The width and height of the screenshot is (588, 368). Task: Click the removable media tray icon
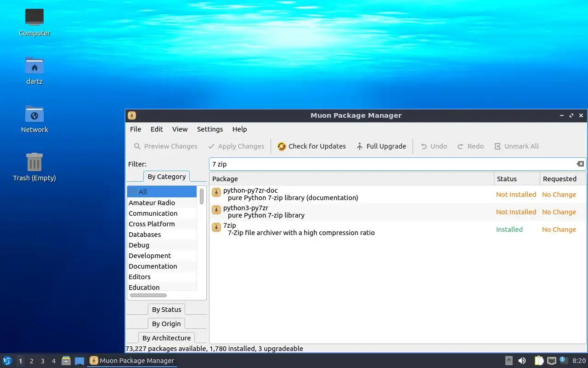pyautogui.click(x=509, y=361)
